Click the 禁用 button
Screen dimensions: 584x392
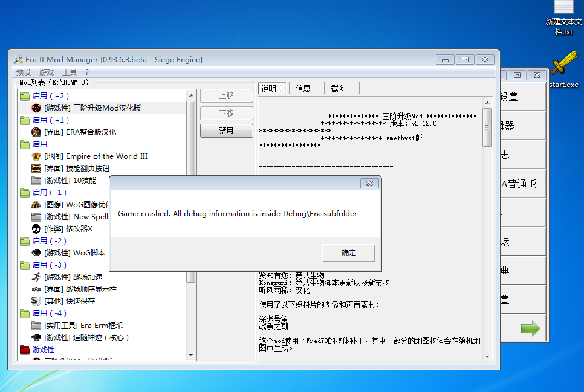click(x=227, y=130)
